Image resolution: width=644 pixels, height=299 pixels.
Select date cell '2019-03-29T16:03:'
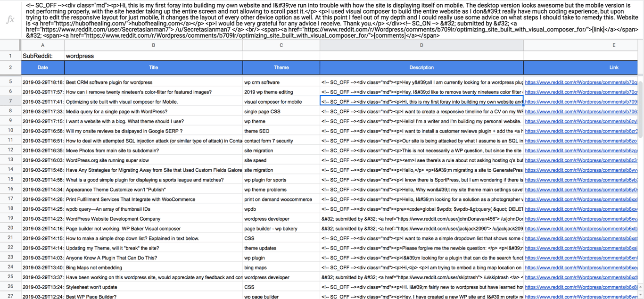coord(42,160)
